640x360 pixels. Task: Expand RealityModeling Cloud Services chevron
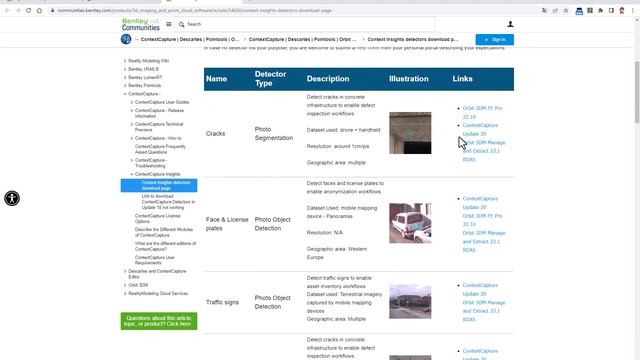[125, 293]
